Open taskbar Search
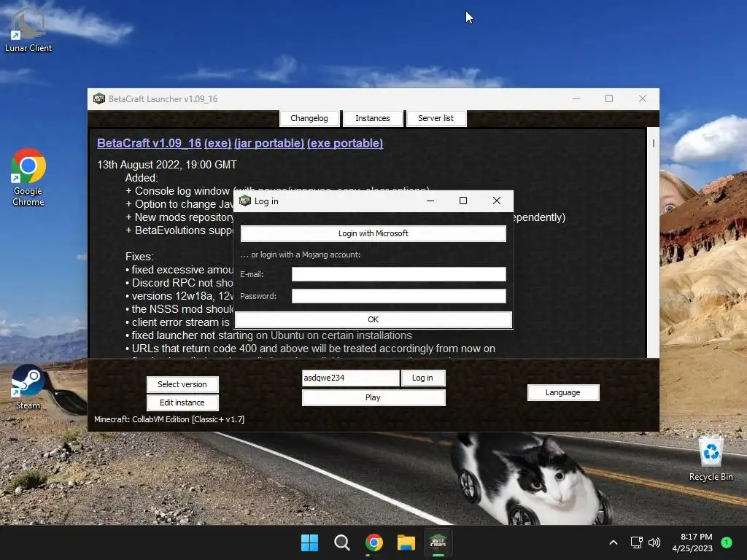Screen dimensions: 747x560 point(341,542)
